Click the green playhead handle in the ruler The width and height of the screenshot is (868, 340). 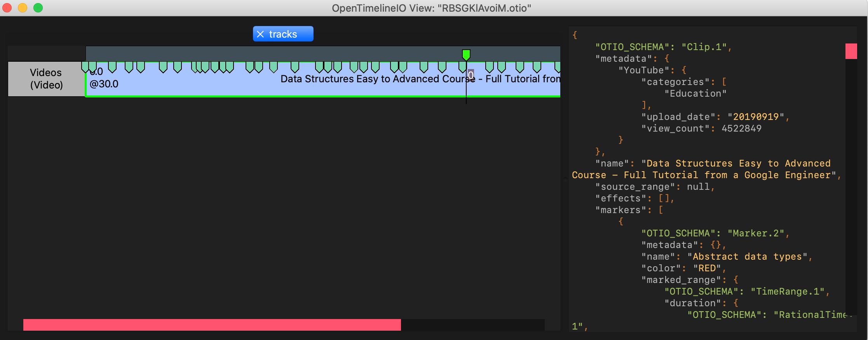466,55
